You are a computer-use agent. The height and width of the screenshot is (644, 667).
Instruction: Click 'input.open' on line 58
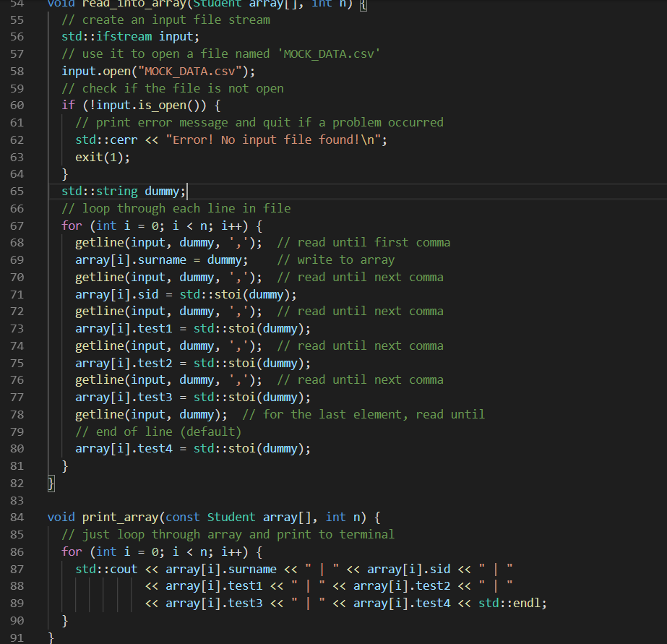click(96, 71)
